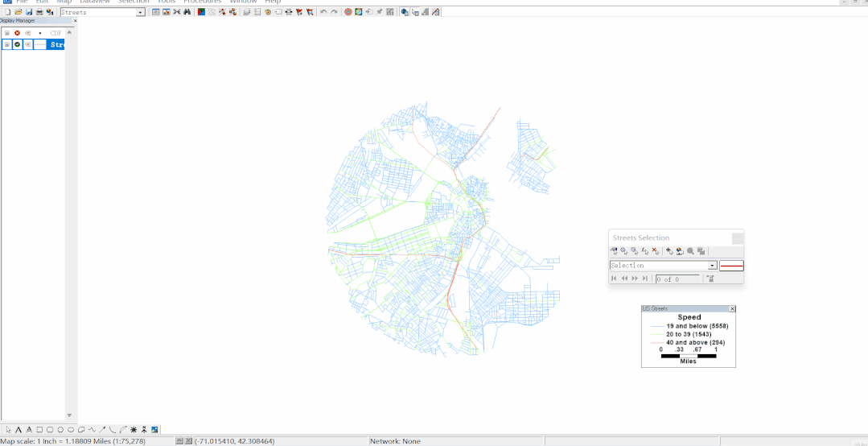Image resolution: width=868 pixels, height=446 pixels.
Task: Open the Map menu
Action: [64, 2]
